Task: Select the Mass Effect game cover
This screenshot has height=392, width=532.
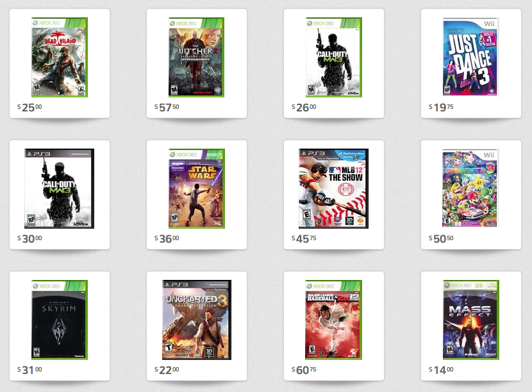Action: coord(471,320)
